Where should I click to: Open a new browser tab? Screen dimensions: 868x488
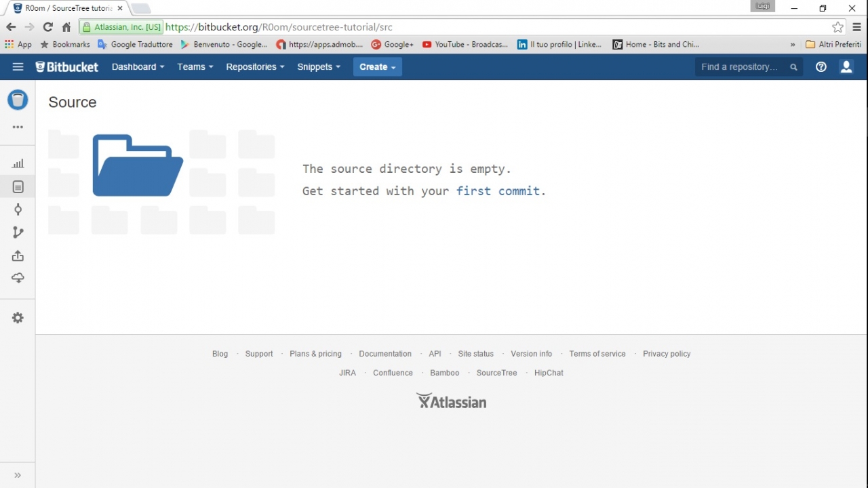pos(141,9)
